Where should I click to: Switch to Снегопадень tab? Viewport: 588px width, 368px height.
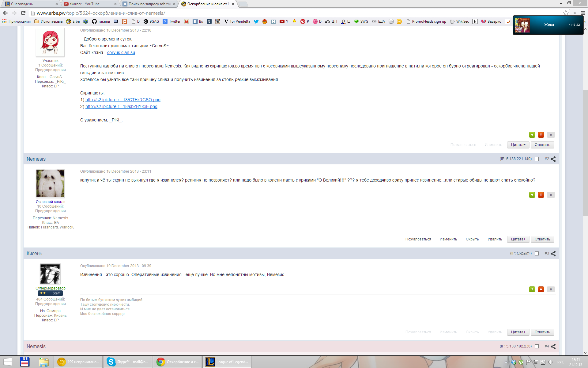31,4
